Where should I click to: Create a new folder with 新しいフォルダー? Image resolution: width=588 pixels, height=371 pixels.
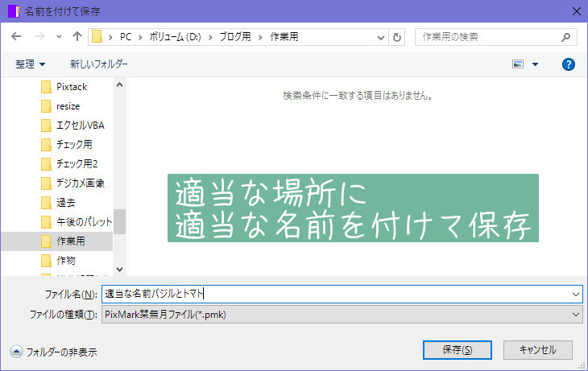pyautogui.click(x=99, y=64)
